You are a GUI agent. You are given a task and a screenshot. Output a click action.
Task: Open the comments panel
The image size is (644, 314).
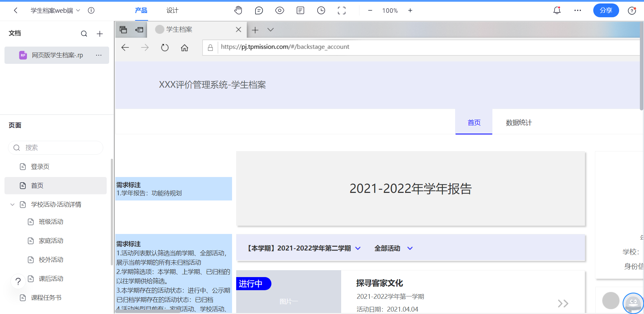tap(259, 10)
